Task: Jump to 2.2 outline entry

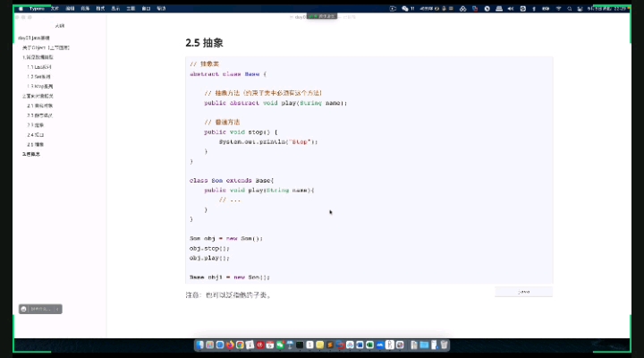Action: [x=40, y=115]
